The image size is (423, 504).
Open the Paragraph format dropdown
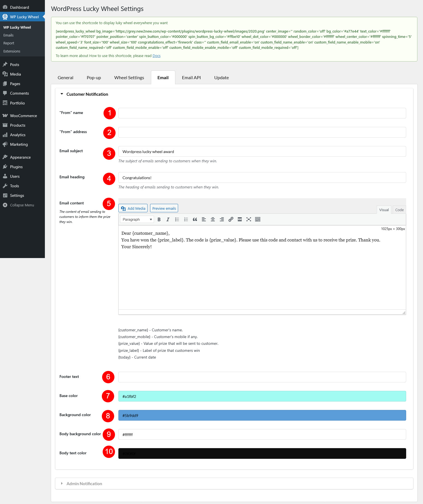137,220
